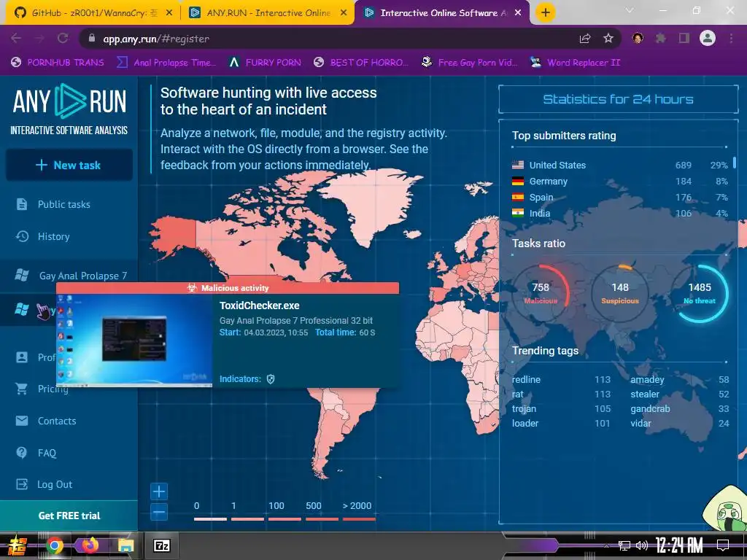
Task: Click the round avatar extension icon in toolbar
Action: [638, 38]
